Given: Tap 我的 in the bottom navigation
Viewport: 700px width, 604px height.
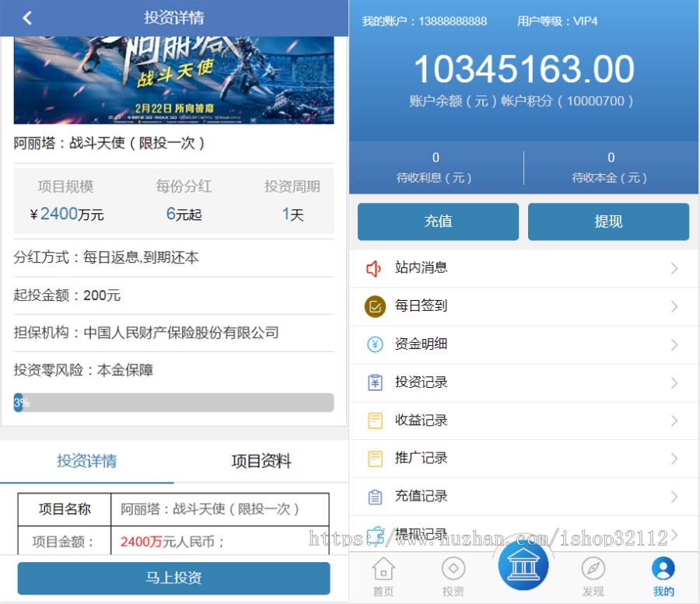Looking at the screenshot, I should click(x=663, y=575).
